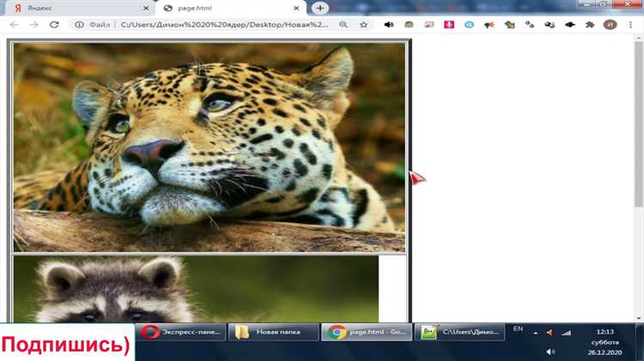This screenshot has width=644, height=361.
Task: Focus the address bar file path
Action: click(224, 25)
